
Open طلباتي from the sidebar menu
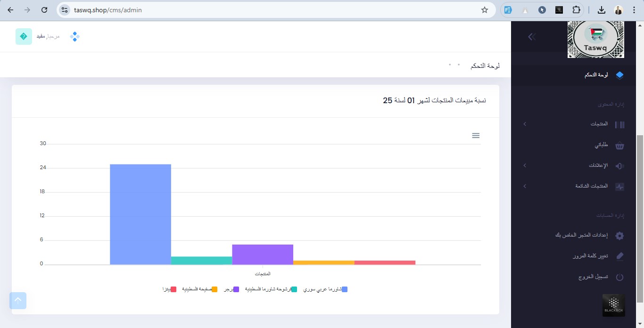click(x=601, y=146)
